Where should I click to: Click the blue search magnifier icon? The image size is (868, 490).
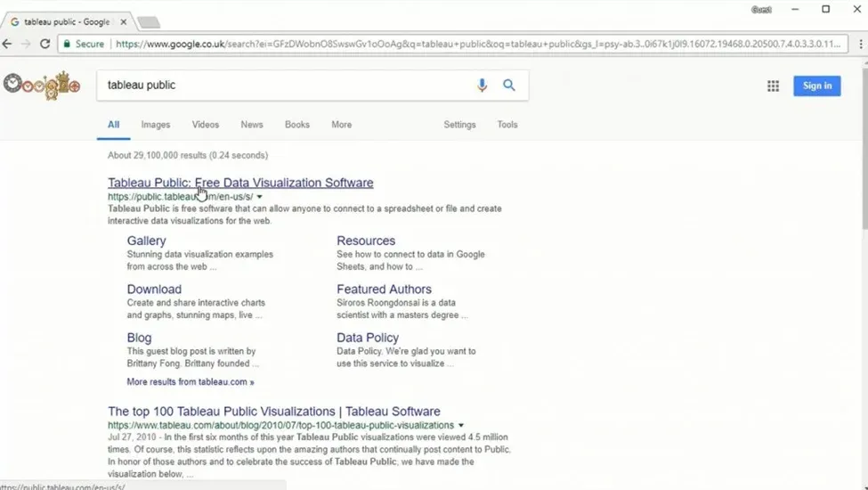509,86
